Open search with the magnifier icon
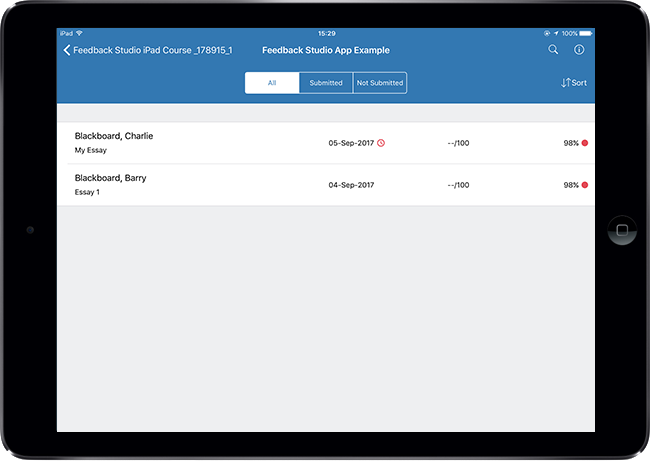 click(x=554, y=50)
